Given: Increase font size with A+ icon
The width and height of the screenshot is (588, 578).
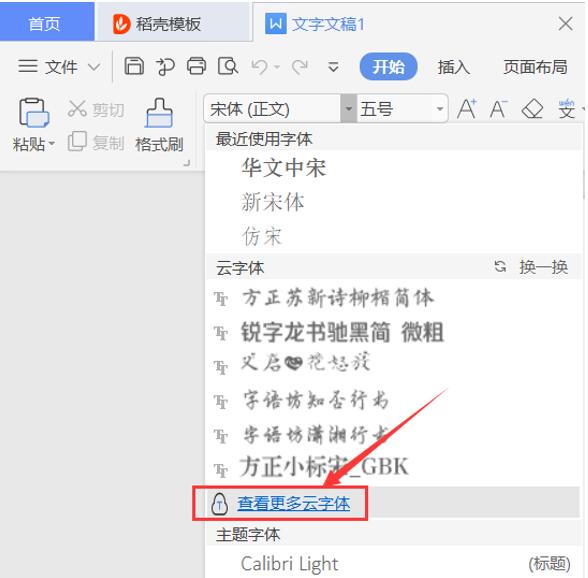Looking at the screenshot, I should point(467,109).
